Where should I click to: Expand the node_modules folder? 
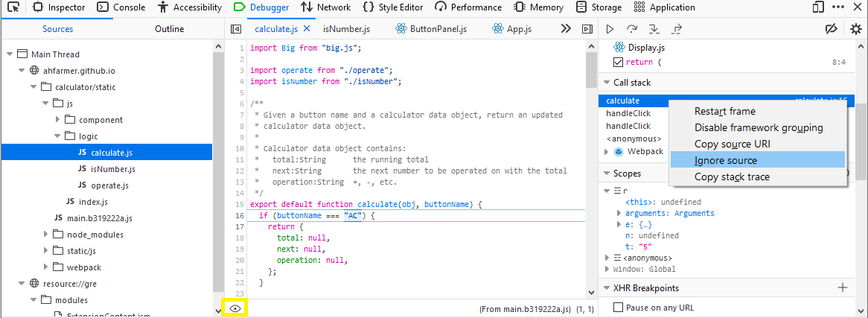(46, 235)
